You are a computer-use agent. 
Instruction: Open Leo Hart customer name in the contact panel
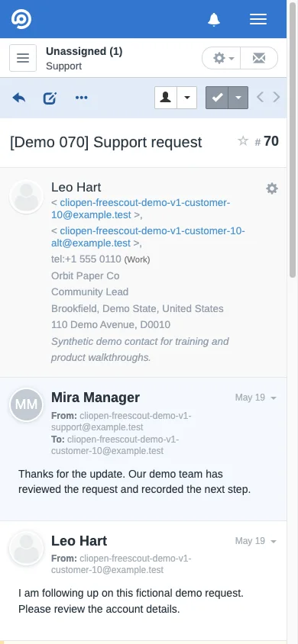pos(76,187)
